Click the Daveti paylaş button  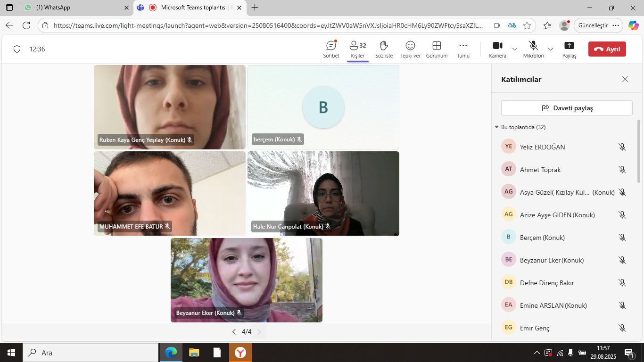tap(567, 108)
